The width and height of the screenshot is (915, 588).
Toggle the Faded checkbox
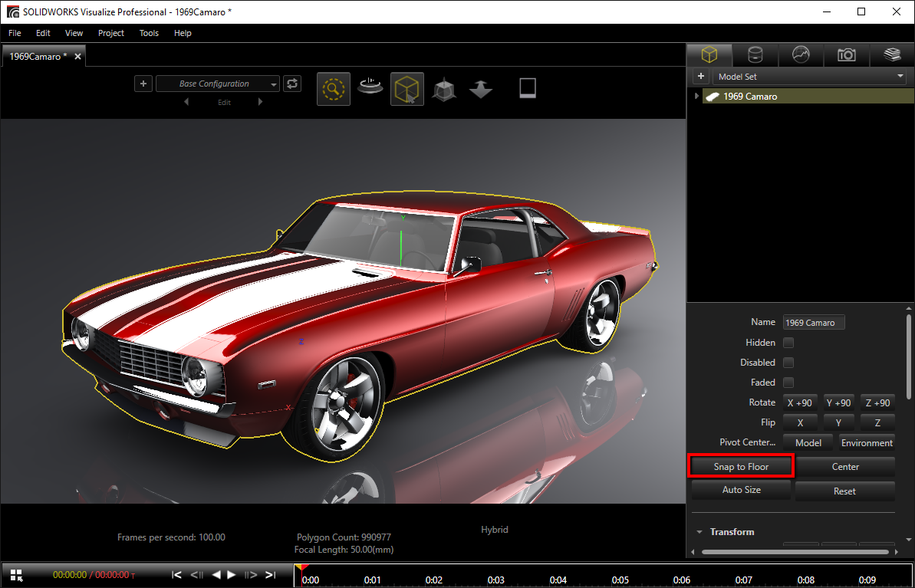point(788,383)
